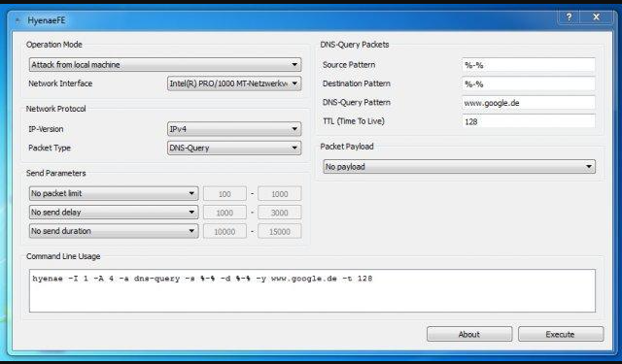Click the DNS-Query Pattern field
Image resolution: width=622 pixels, height=364 pixels.
point(529,103)
